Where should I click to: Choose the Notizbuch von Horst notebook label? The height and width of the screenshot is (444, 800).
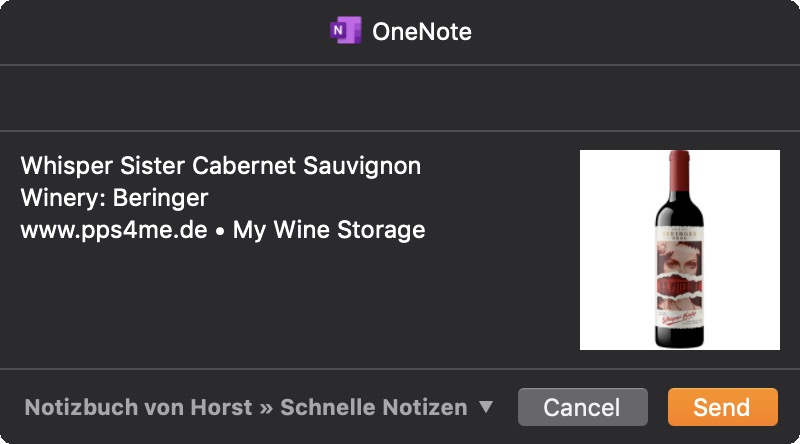point(138,407)
